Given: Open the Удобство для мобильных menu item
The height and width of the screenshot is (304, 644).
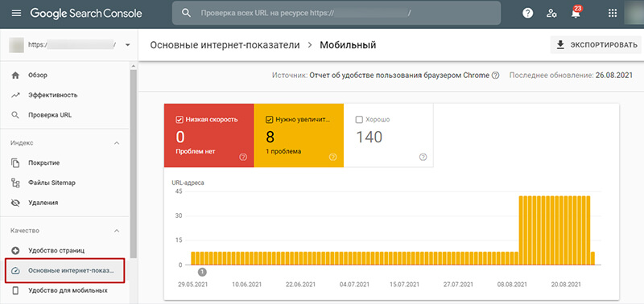Looking at the screenshot, I should (65, 290).
